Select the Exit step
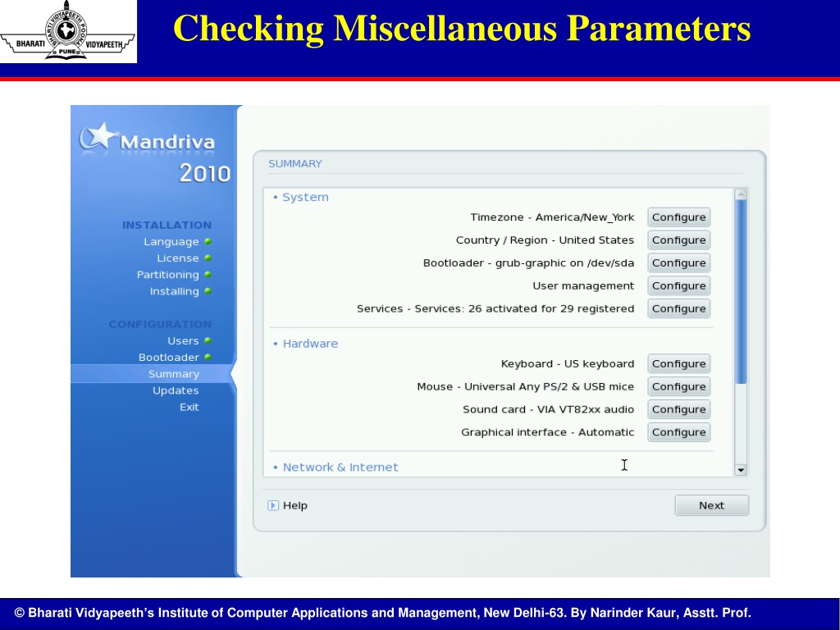This screenshot has width=840, height=630. pyautogui.click(x=189, y=407)
